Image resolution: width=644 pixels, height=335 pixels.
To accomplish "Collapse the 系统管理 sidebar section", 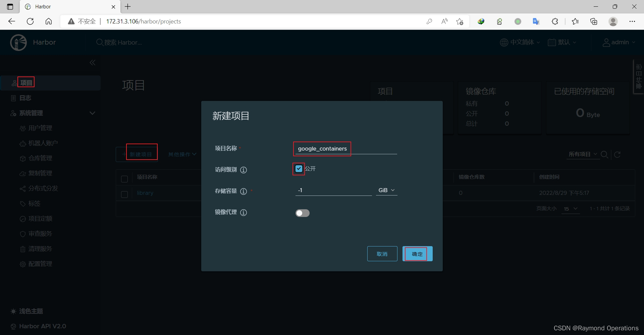I will tap(92, 113).
